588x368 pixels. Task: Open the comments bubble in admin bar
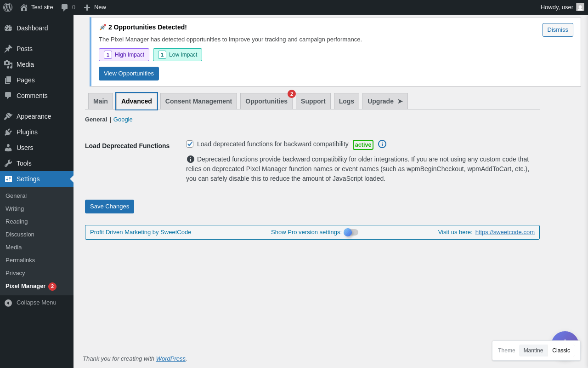68,7
